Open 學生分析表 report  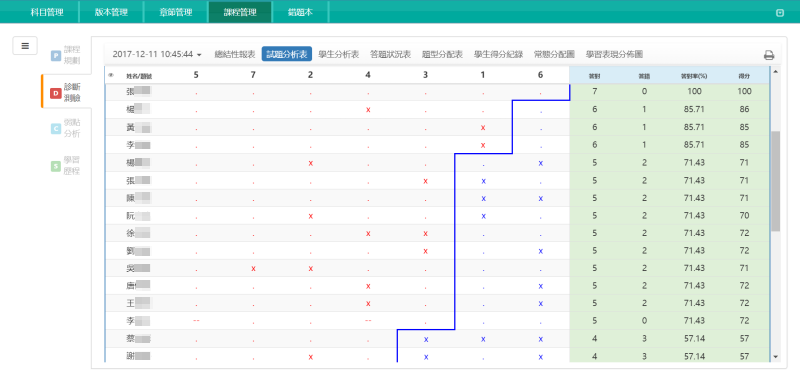pyautogui.click(x=338, y=54)
